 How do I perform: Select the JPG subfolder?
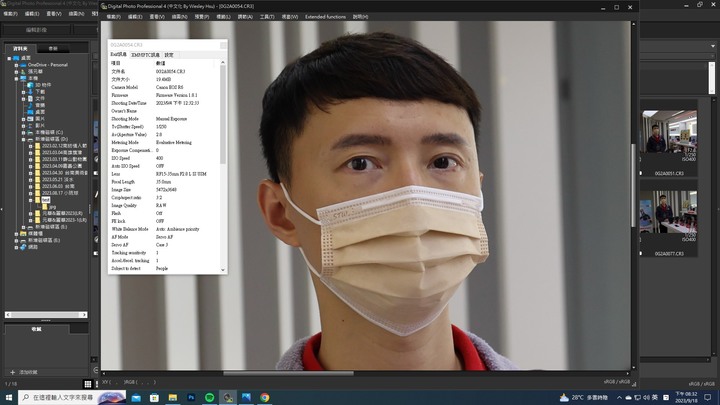(x=52, y=208)
